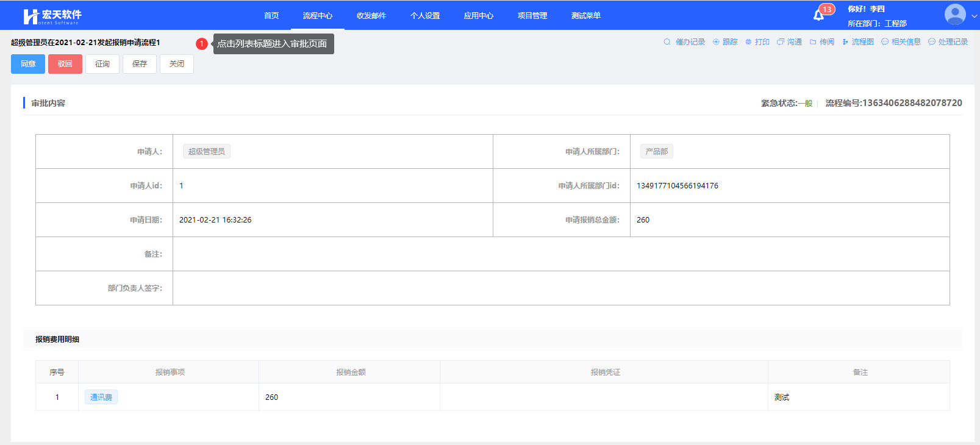Click the 征询 consult button
Image resolution: width=980 pixels, height=445 pixels.
pos(102,64)
